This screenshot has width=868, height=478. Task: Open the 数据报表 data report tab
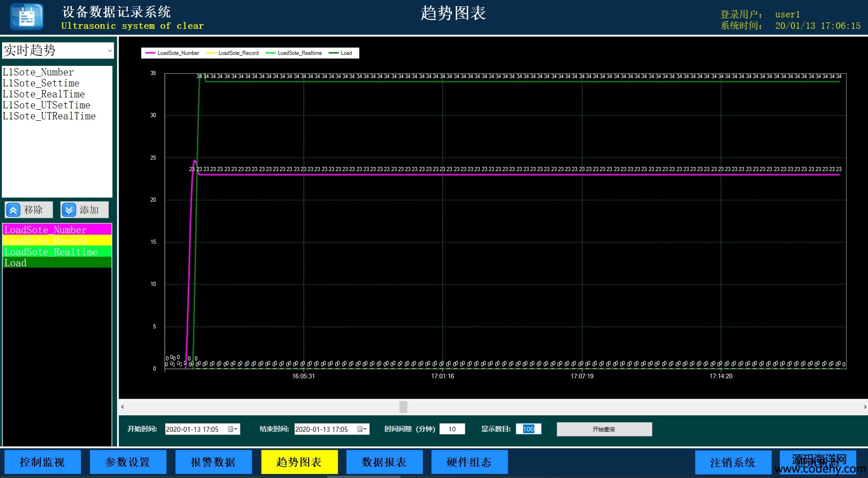point(384,462)
